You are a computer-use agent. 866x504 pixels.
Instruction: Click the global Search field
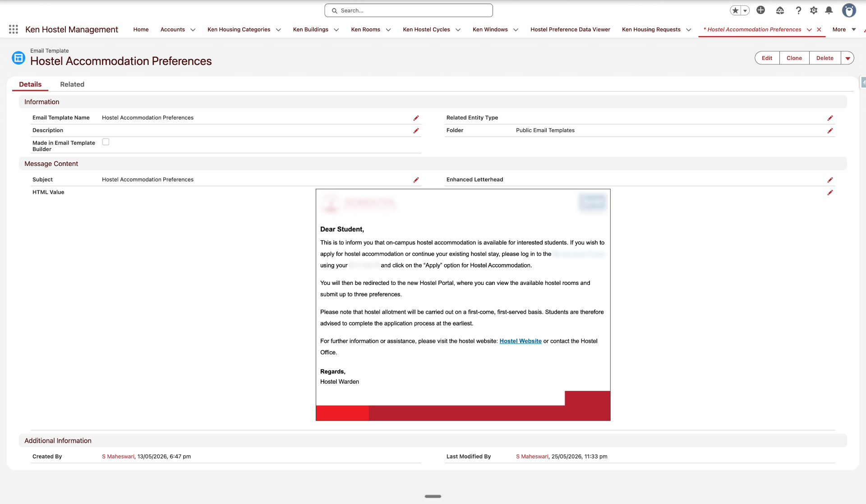click(x=408, y=10)
